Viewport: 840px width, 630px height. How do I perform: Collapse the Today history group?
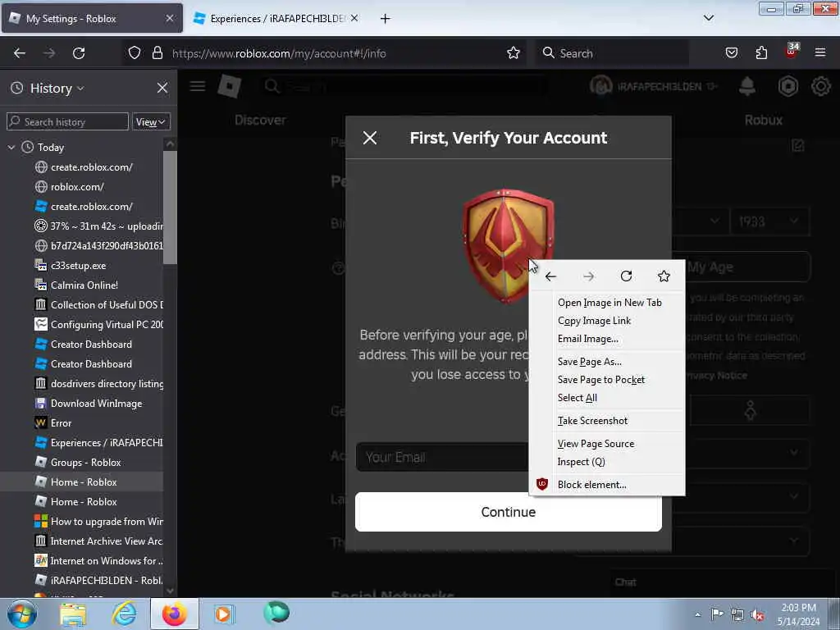click(x=11, y=147)
